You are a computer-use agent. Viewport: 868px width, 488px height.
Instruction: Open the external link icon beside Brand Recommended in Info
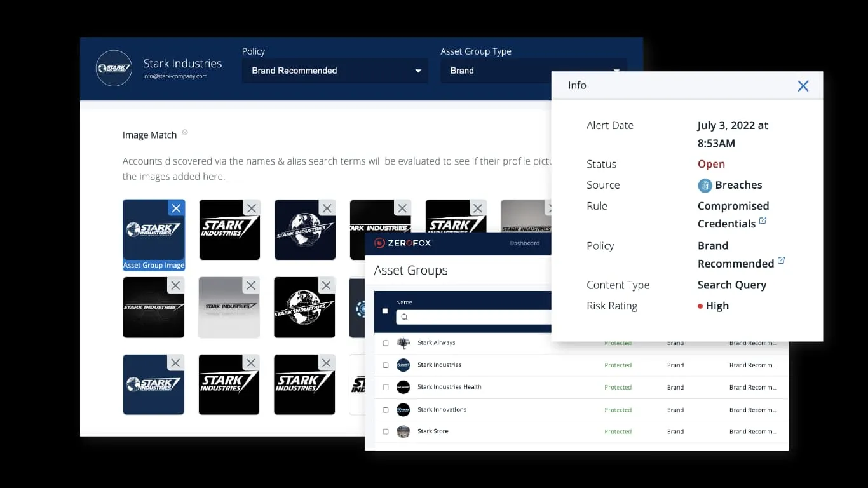click(782, 260)
